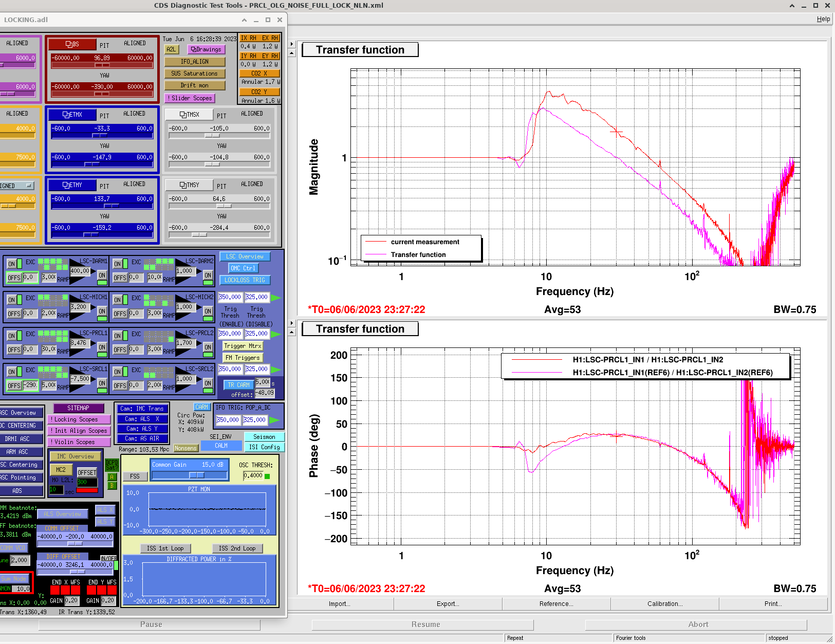Toggle the LSC-PRCL2 input ON switch
Screen dimensions: 835x644
(x=118, y=336)
